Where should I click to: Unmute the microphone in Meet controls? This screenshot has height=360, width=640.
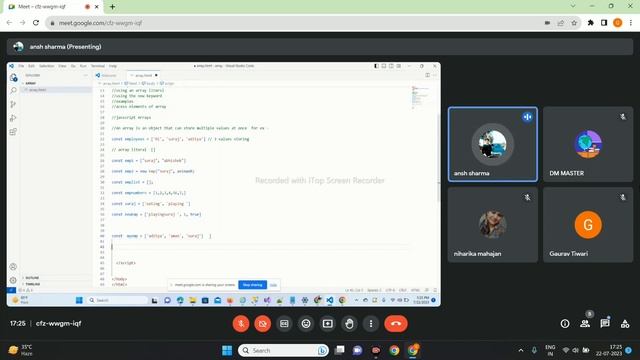point(241,324)
